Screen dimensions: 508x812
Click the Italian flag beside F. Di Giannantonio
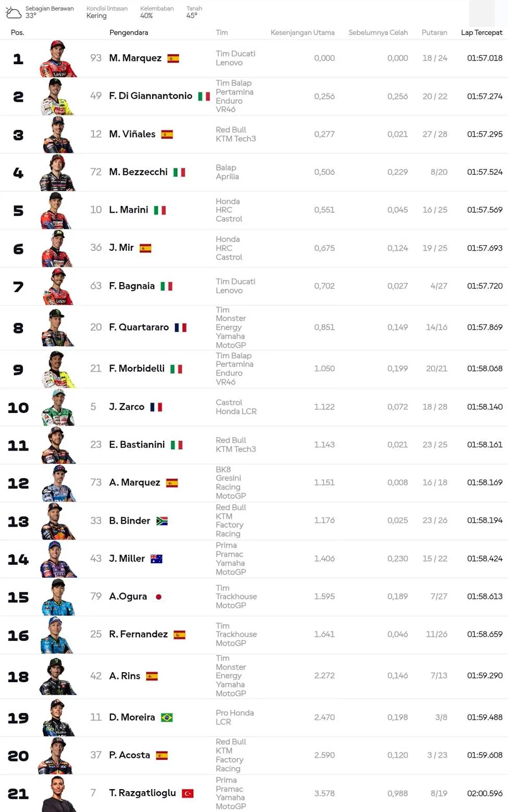[204, 96]
